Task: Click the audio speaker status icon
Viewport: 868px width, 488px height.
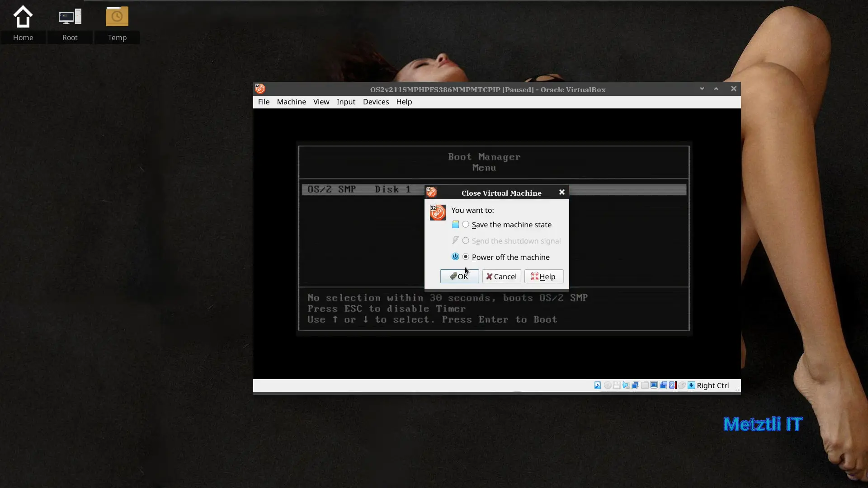Action: pyautogui.click(x=626, y=385)
